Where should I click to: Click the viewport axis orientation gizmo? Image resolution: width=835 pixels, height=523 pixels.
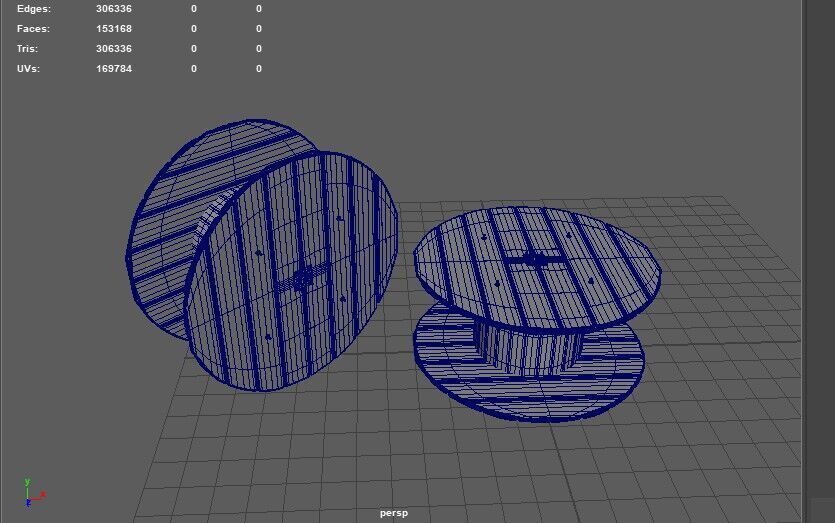click(x=34, y=493)
